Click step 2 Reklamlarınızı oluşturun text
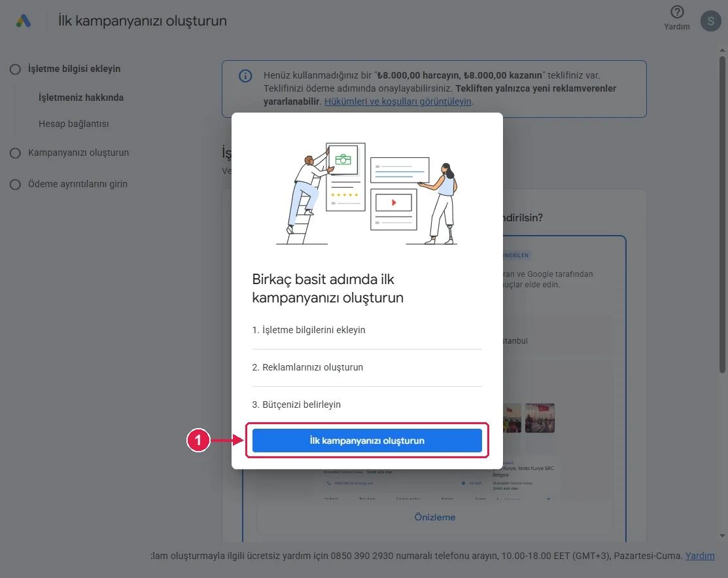Viewport: 728px width, 578px height. [x=307, y=367]
